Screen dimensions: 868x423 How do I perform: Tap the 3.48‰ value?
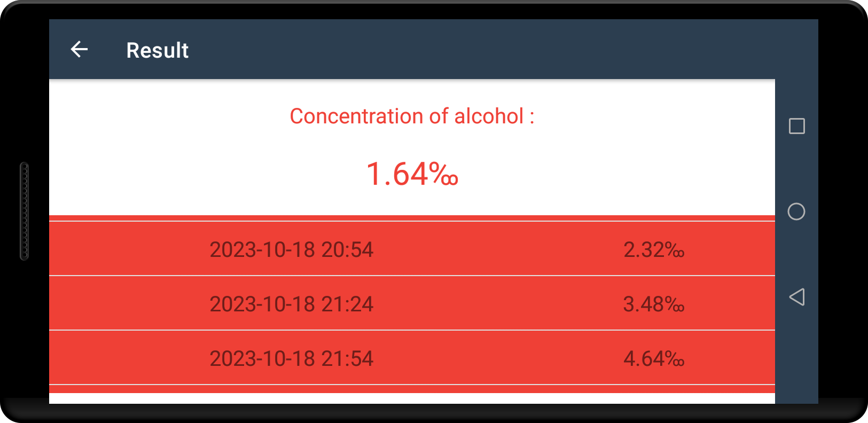click(x=654, y=304)
